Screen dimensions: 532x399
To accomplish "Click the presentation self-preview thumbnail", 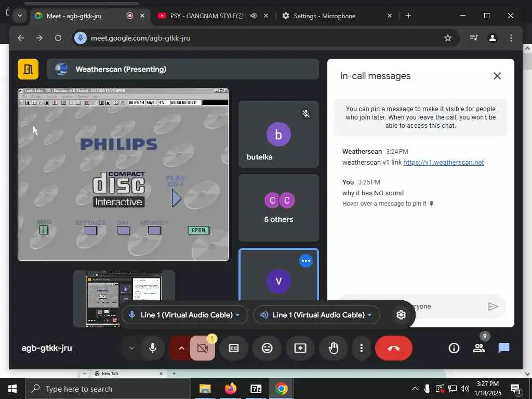I will [x=124, y=299].
